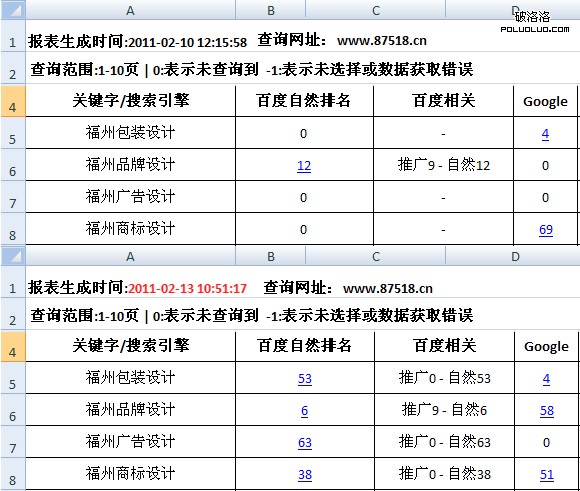This screenshot has height=491, width=580.
Task: Click the 百度相关 header cell in lower table
Action: [x=444, y=346]
